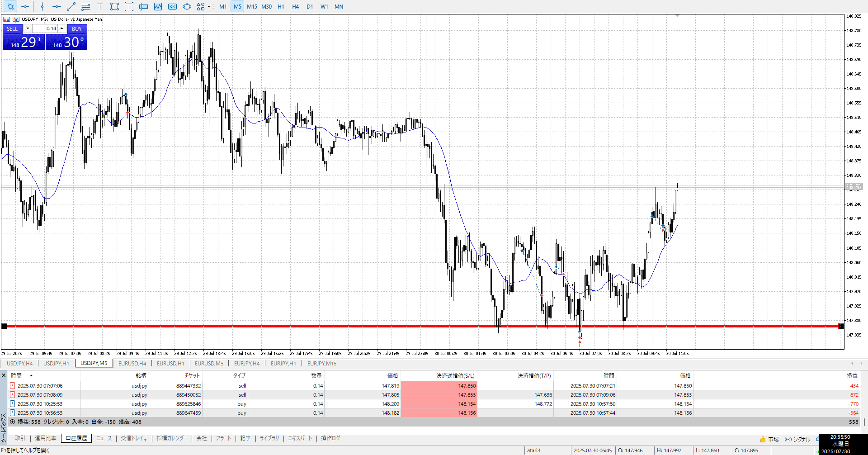Open the objects dropdown arrow in toolbar
The image size is (868, 455).
[x=209, y=7]
